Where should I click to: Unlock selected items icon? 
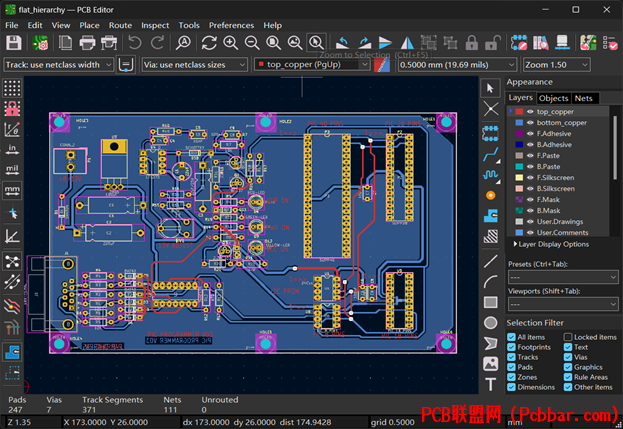click(x=493, y=43)
